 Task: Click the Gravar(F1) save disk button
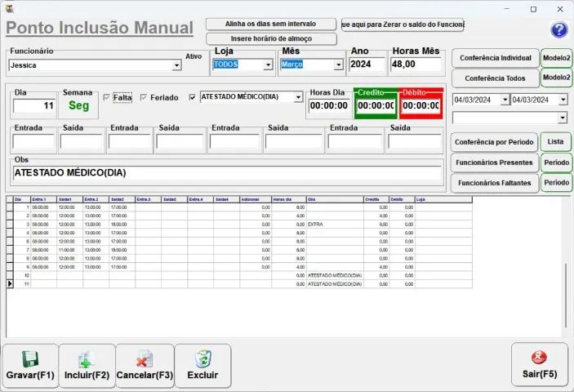pyautogui.click(x=30, y=366)
